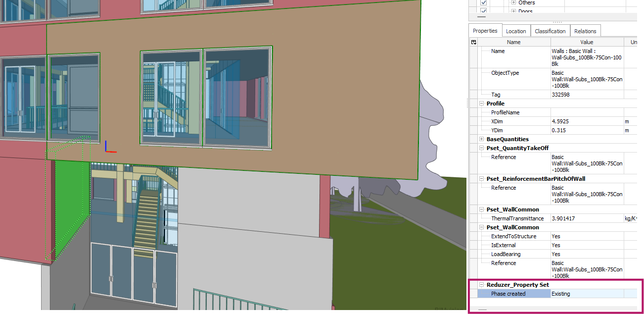This screenshot has width=644, height=314.
Task: Click the Name column header
Action: click(x=513, y=43)
